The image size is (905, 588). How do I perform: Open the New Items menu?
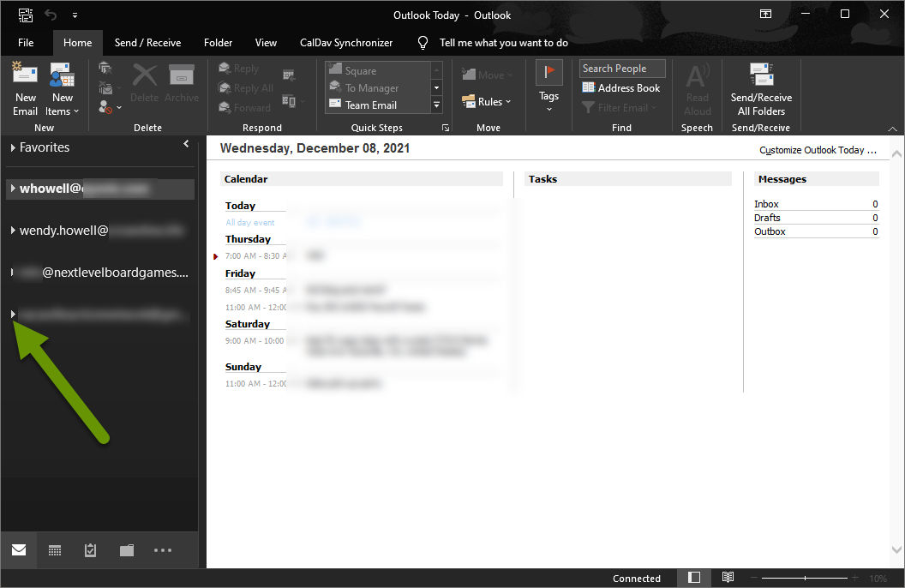pyautogui.click(x=62, y=88)
